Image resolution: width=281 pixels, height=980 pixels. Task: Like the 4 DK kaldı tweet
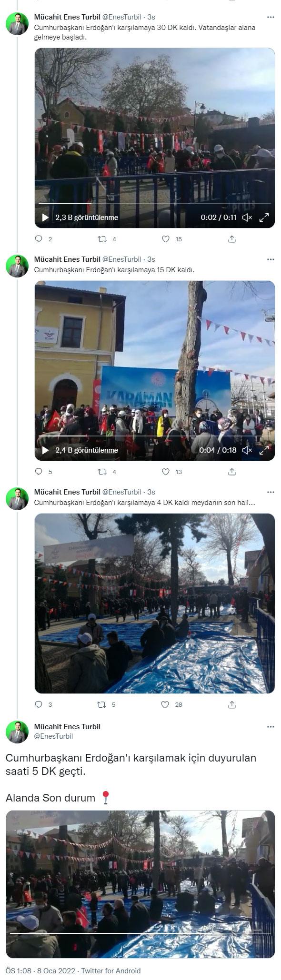coord(166,704)
